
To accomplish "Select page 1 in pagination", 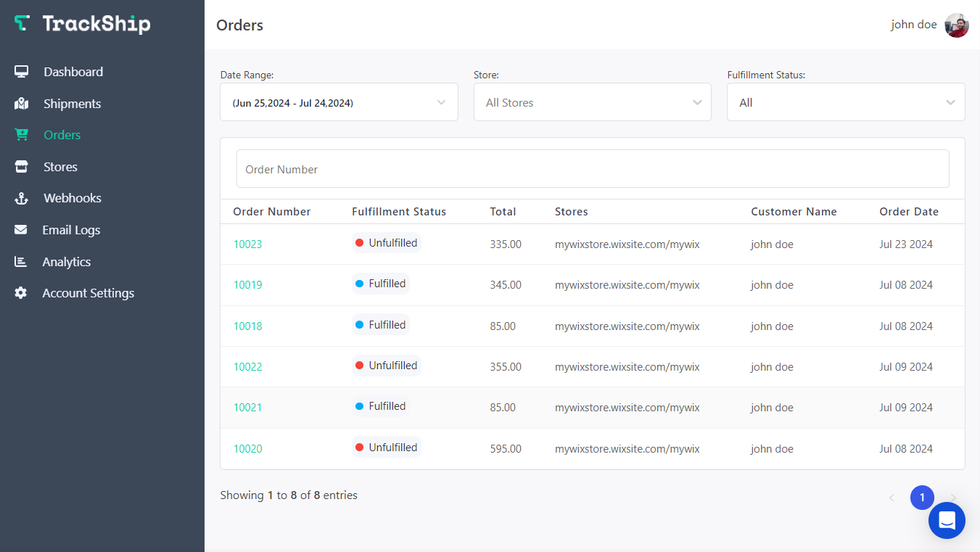I will [922, 498].
